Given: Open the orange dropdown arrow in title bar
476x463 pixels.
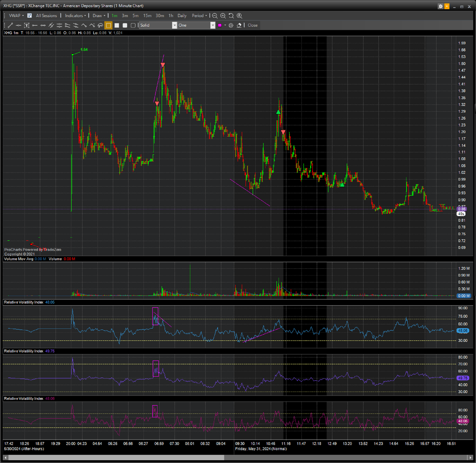Looking at the screenshot, I should 447,6.
